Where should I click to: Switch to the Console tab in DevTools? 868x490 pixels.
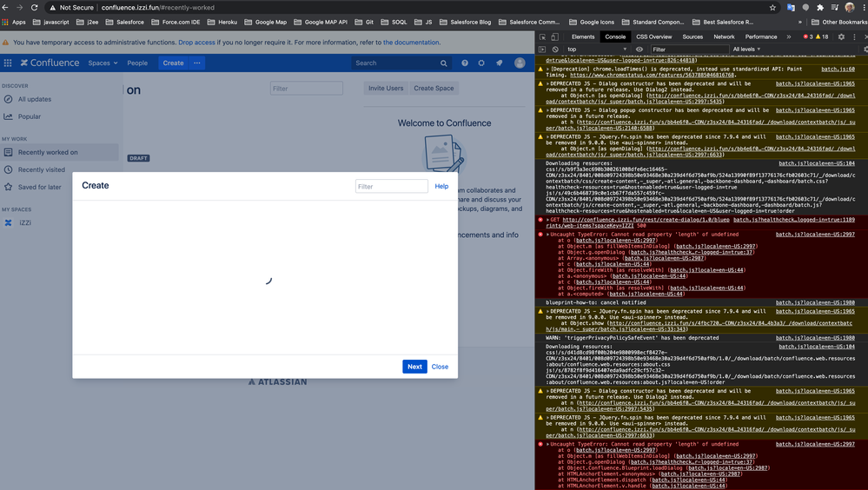[x=615, y=36]
